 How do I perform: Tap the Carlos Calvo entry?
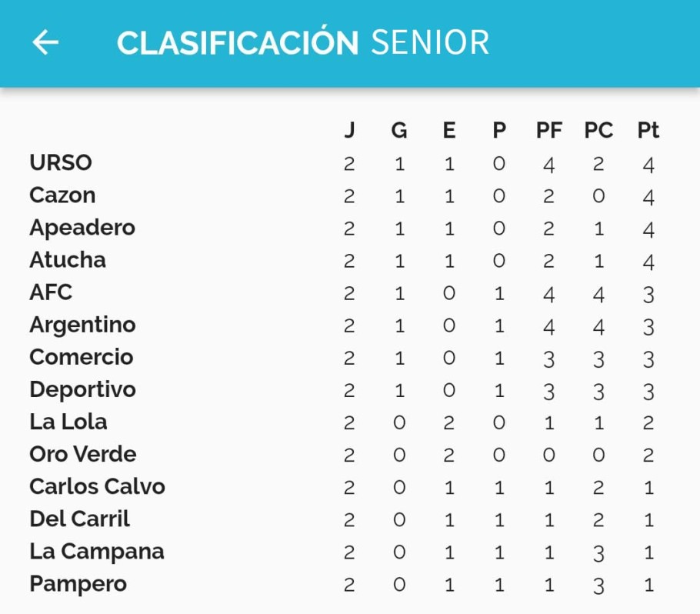tap(97, 486)
